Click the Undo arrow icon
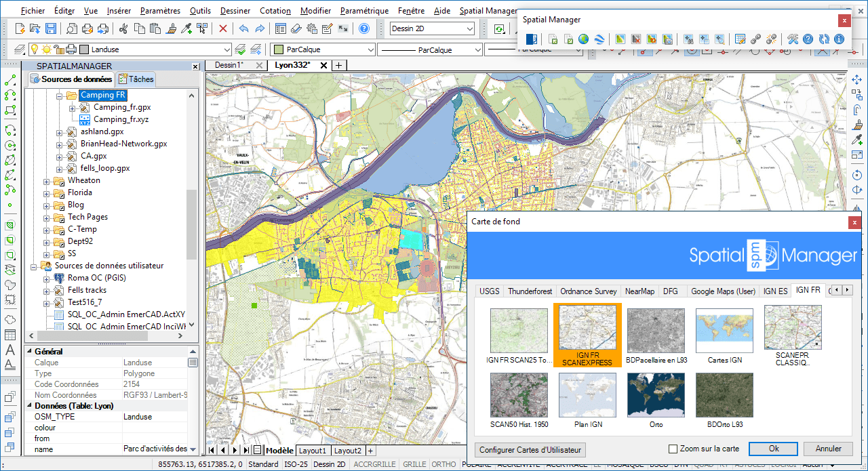 click(x=243, y=28)
